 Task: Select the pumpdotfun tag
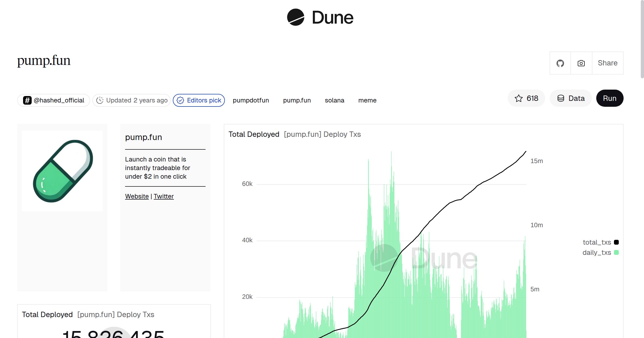coord(251,100)
